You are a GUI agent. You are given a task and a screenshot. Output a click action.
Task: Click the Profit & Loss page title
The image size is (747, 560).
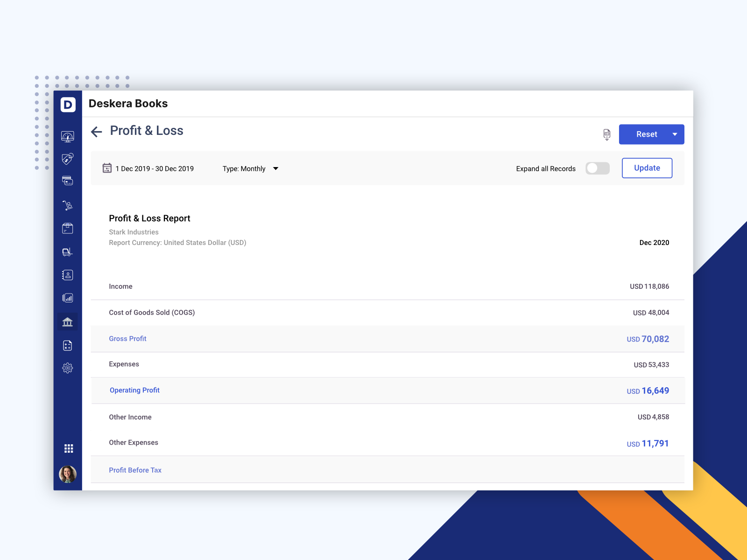click(147, 131)
